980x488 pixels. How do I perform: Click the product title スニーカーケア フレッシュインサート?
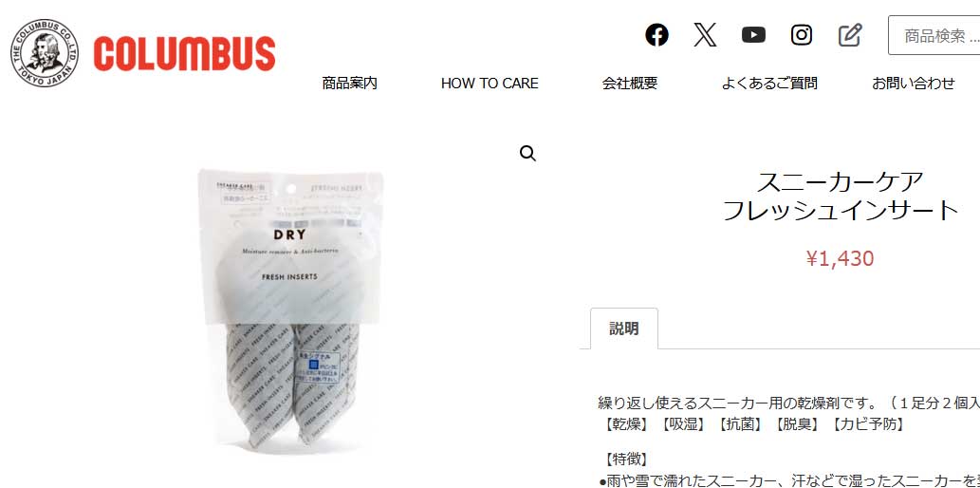[x=840, y=196]
